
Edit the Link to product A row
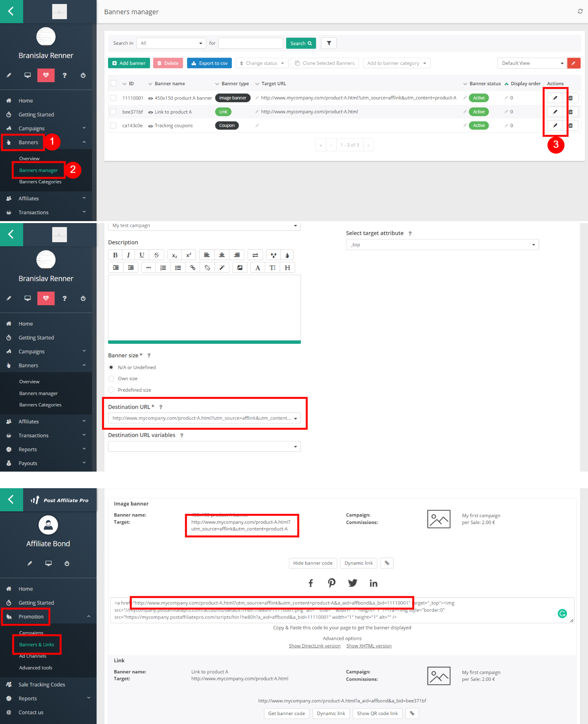click(555, 112)
